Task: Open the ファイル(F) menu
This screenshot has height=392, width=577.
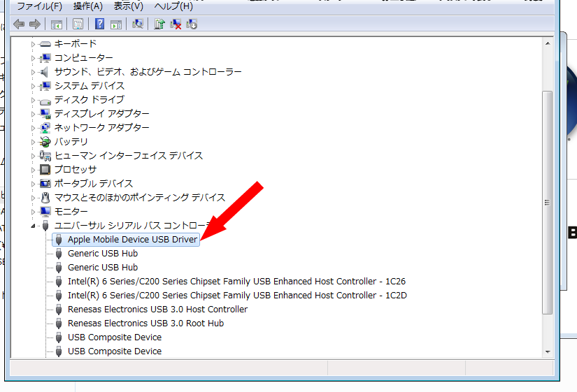Action: tap(39, 6)
